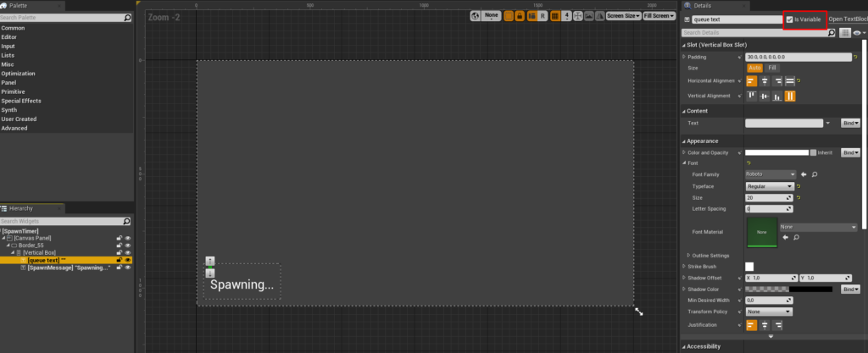Open the property matrix grid icon in Details

click(845, 33)
